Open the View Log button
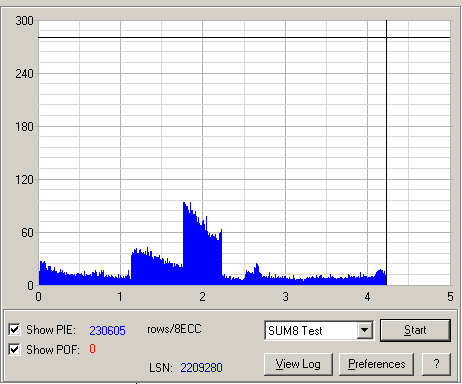This screenshot has width=462, height=384. 298,364
